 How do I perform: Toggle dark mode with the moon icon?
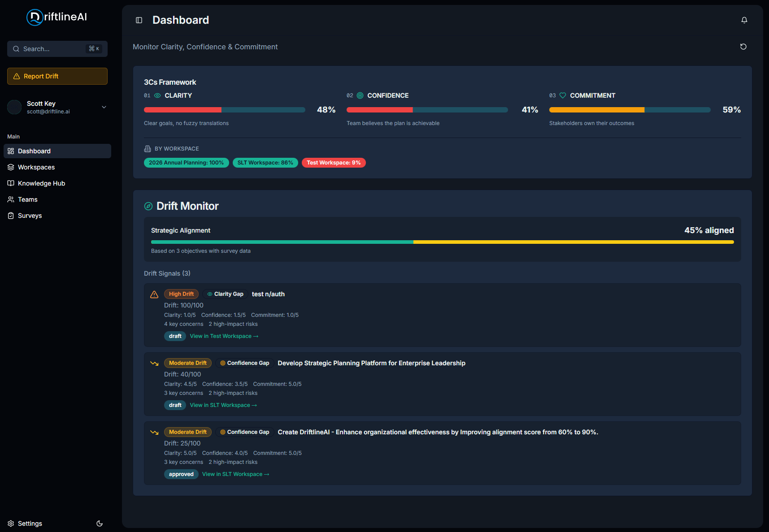[99, 523]
